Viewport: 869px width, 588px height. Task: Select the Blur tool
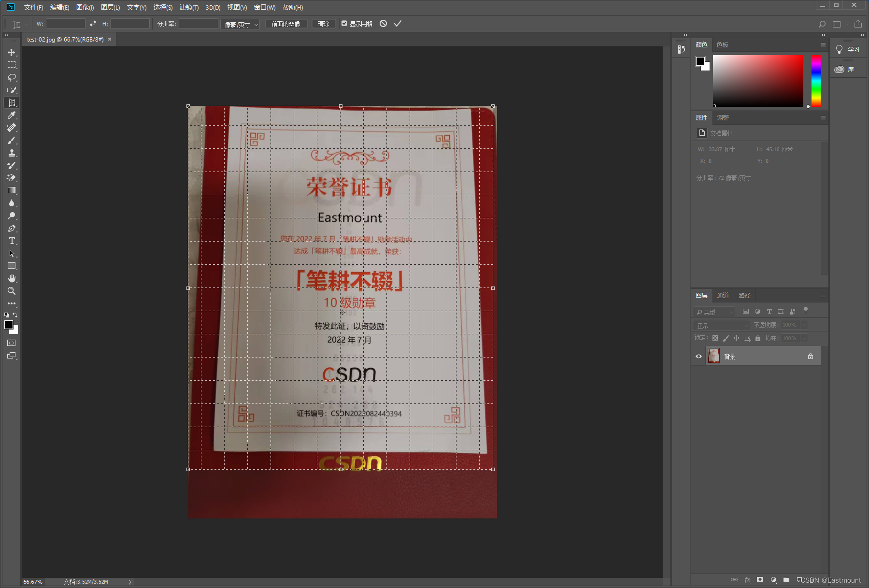(x=12, y=203)
